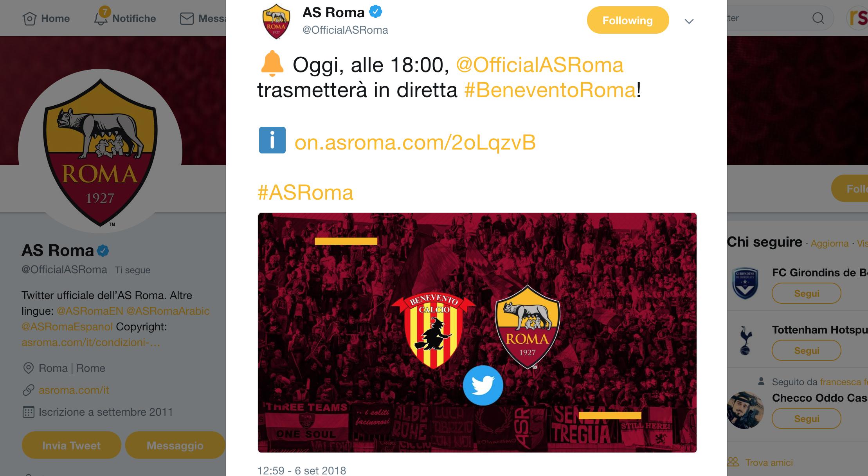This screenshot has width=868, height=476.
Task: Click the FC Girondins de Bordeaux crest
Action: 745,283
